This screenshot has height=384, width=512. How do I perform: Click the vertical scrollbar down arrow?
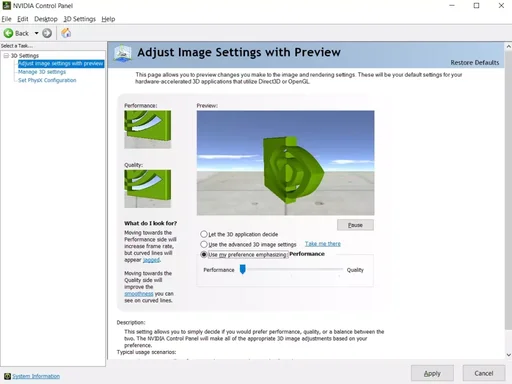point(509,355)
